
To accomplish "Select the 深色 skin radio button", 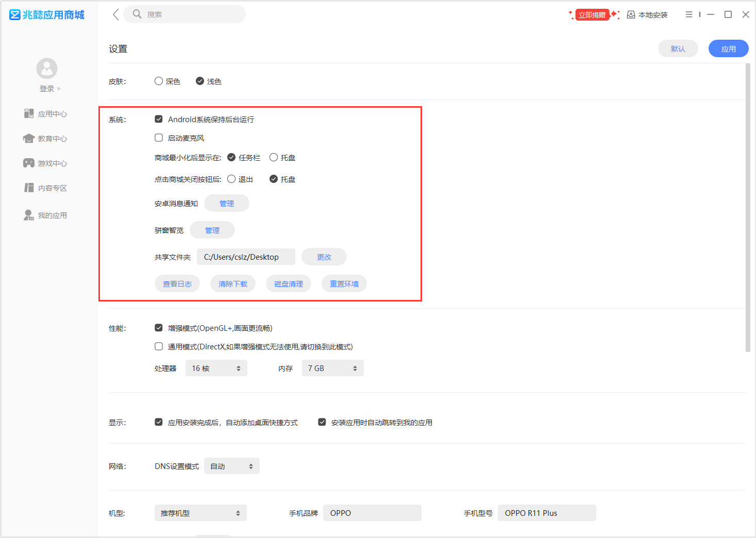I will pos(159,81).
